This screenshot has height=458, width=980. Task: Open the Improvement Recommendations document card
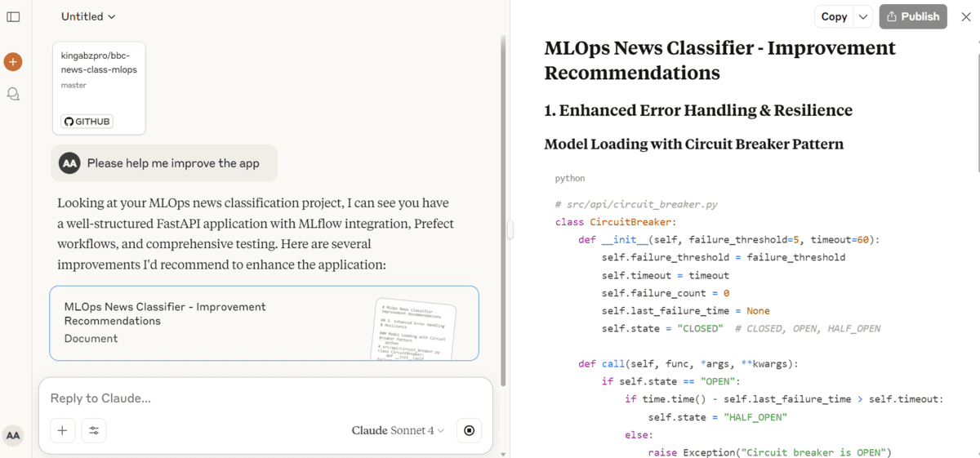[x=264, y=322]
